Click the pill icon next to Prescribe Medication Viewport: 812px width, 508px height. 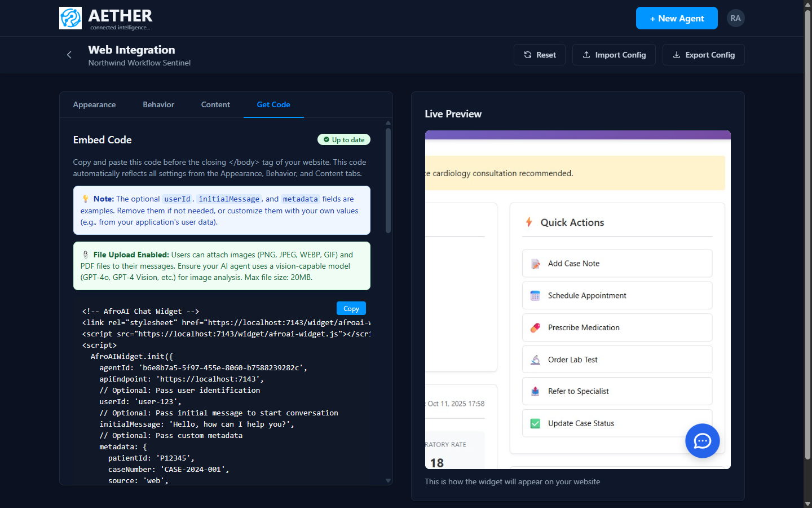(x=536, y=328)
